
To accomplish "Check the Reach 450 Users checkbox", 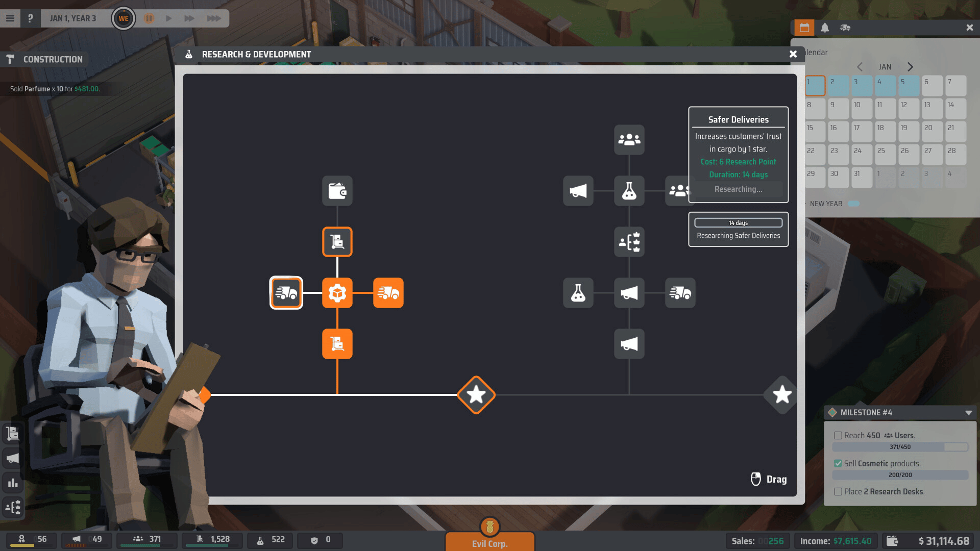I will click(838, 435).
